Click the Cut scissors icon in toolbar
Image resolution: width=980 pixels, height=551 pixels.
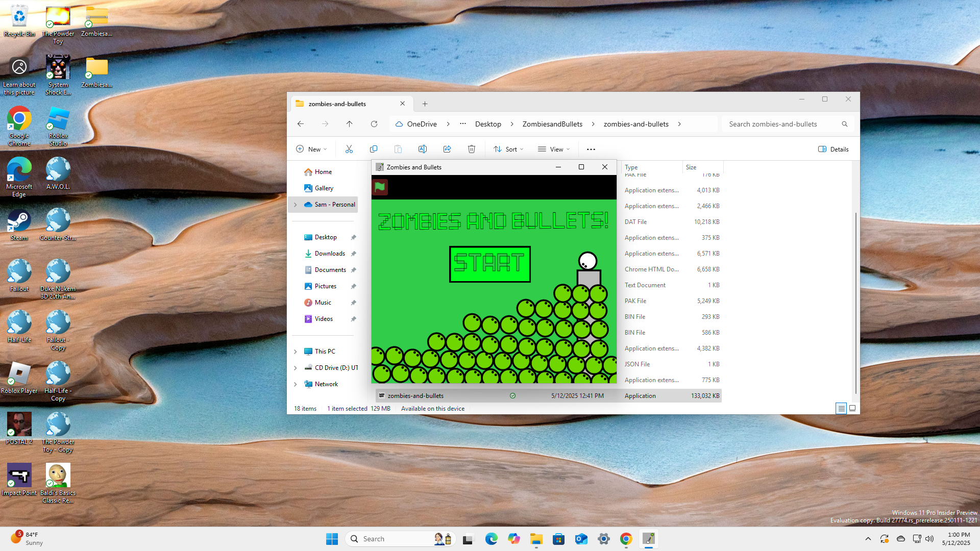(349, 149)
